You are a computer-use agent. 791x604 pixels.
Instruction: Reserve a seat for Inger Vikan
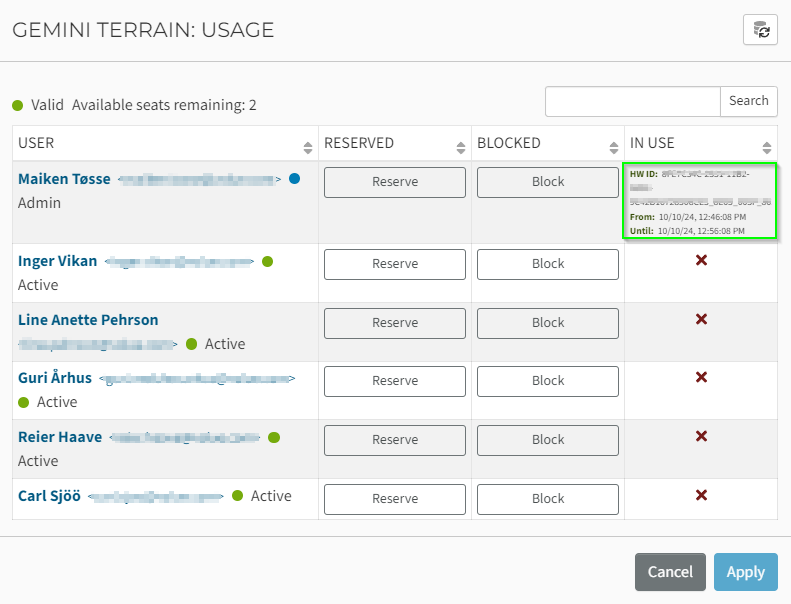click(395, 264)
